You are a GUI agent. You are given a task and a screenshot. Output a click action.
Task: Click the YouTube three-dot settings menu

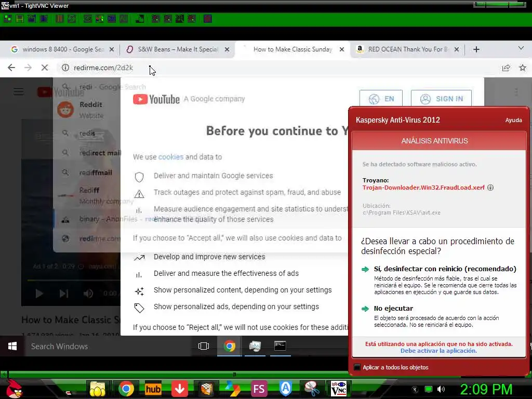click(x=516, y=92)
